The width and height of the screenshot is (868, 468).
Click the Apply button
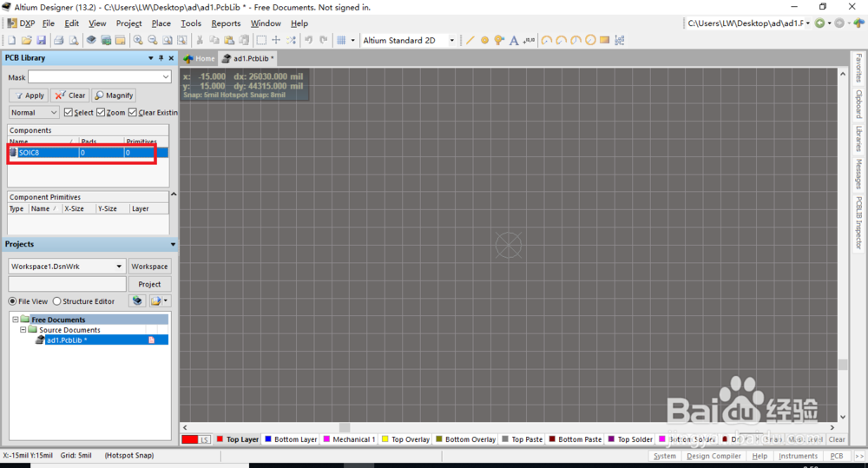click(29, 96)
